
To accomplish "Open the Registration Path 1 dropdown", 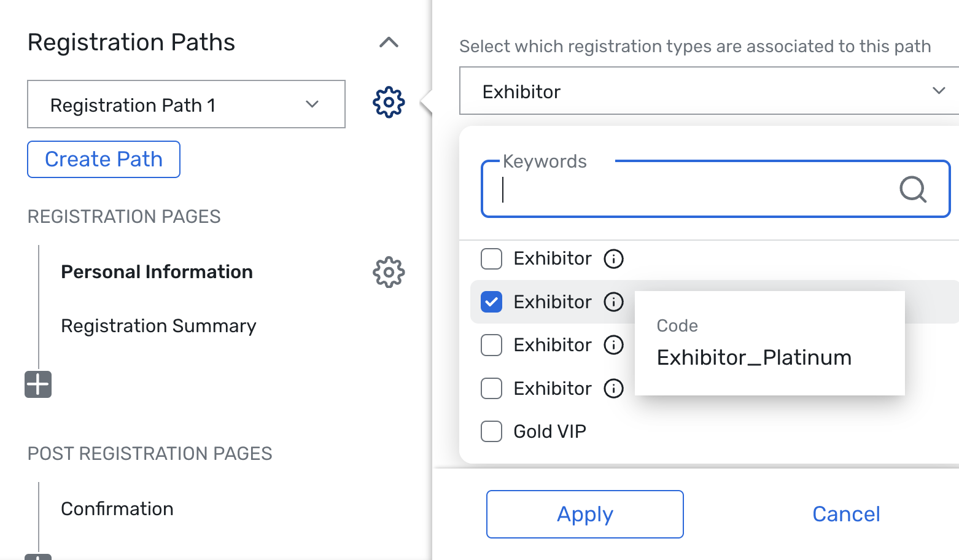I will (186, 104).
